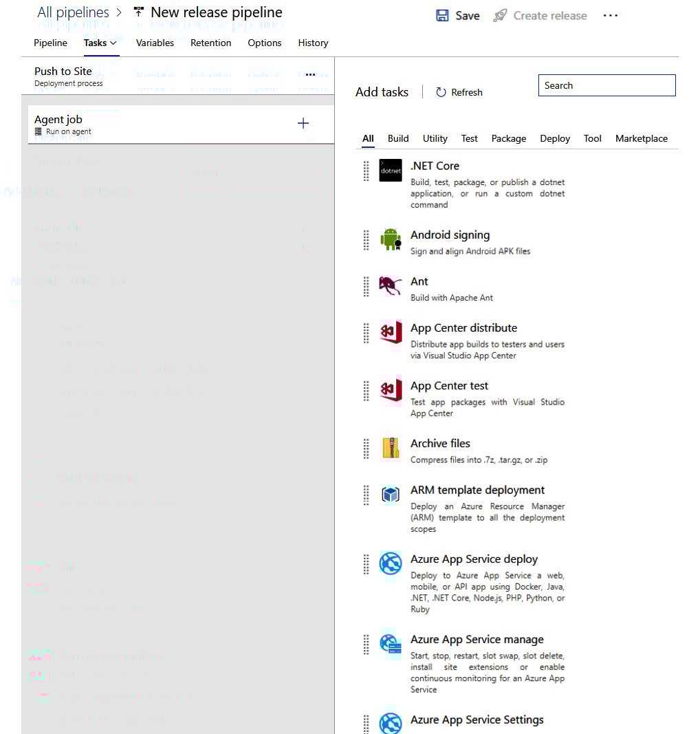The width and height of the screenshot is (700, 734).
Task: Click the Android signing task title
Action: (450, 235)
